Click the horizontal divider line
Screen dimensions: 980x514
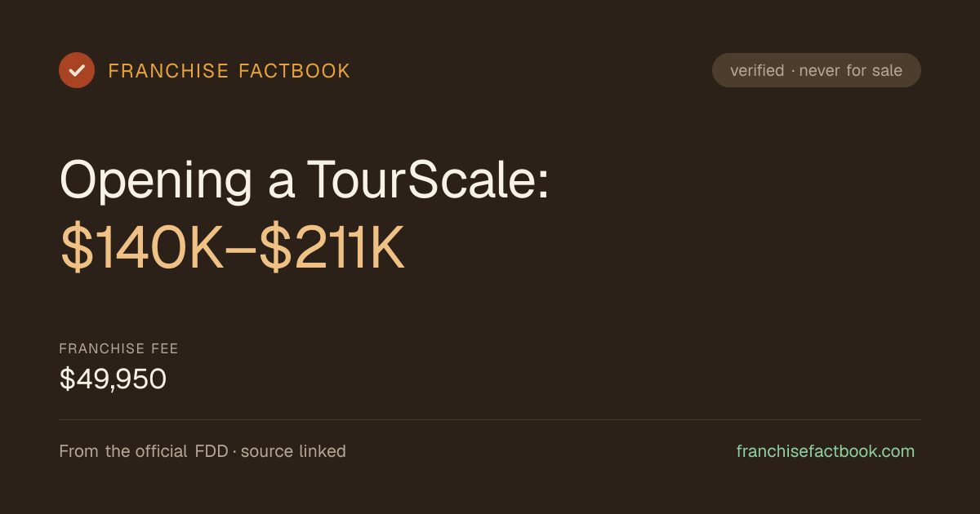coord(490,419)
